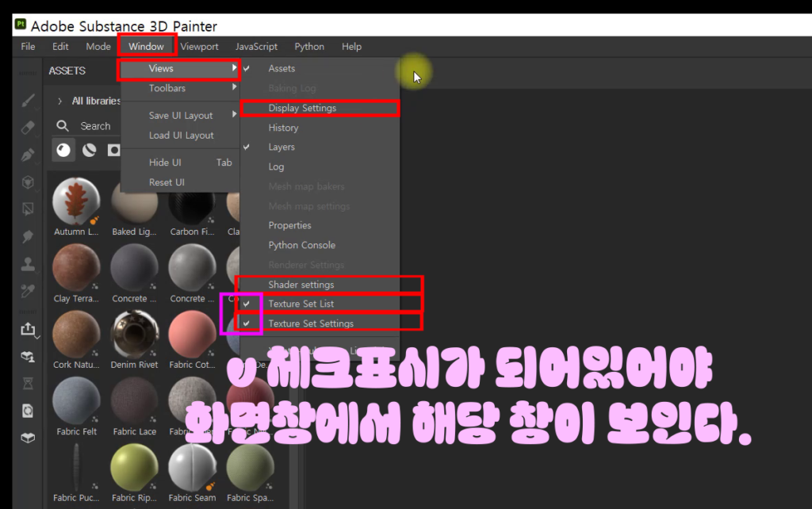Open the Viewport menu

(x=199, y=47)
